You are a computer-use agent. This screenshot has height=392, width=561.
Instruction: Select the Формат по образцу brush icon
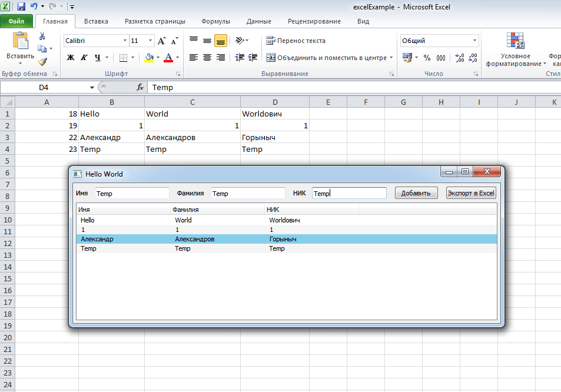point(41,61)
